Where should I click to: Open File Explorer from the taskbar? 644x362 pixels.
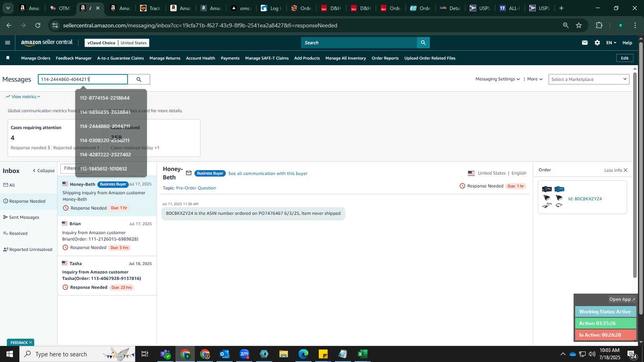tap(284, 354)
